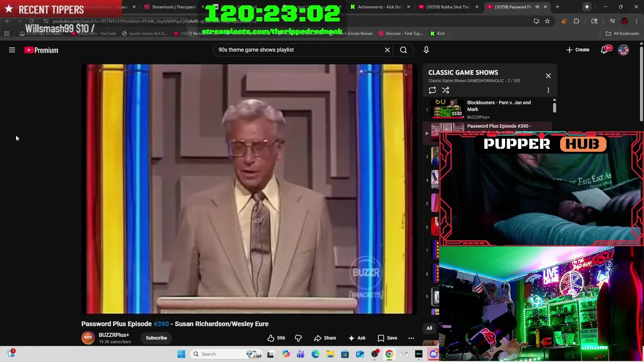
Task: Close the Classic Game Shows playlist panel
Action: [548, 76]
